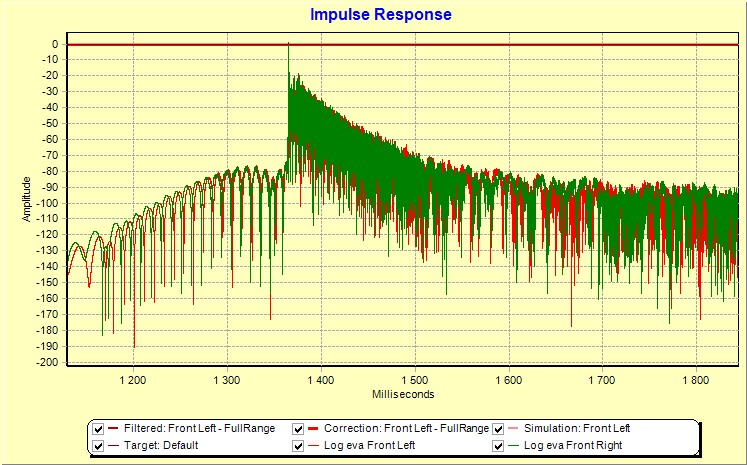The width and height of the screenshot is (747, 465).
Task: Click the 1 200 x-axis label
Action: (x=133, y=380)
